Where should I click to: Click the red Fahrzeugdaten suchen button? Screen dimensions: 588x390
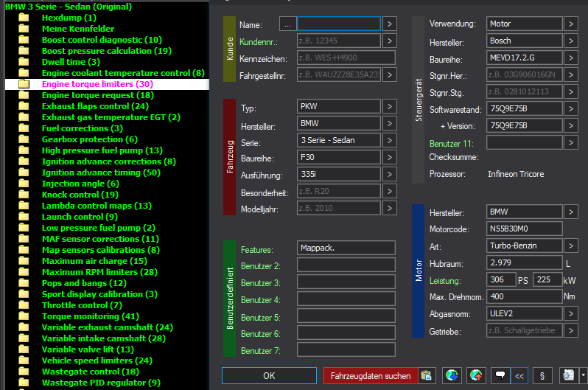click(x=370, y=375)
